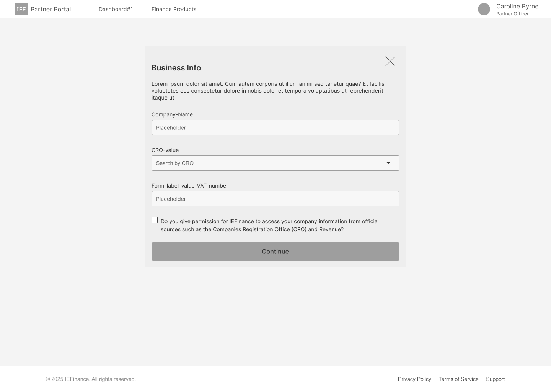
Task: Open the Finance Products page
Action: (x=174, y=9)
